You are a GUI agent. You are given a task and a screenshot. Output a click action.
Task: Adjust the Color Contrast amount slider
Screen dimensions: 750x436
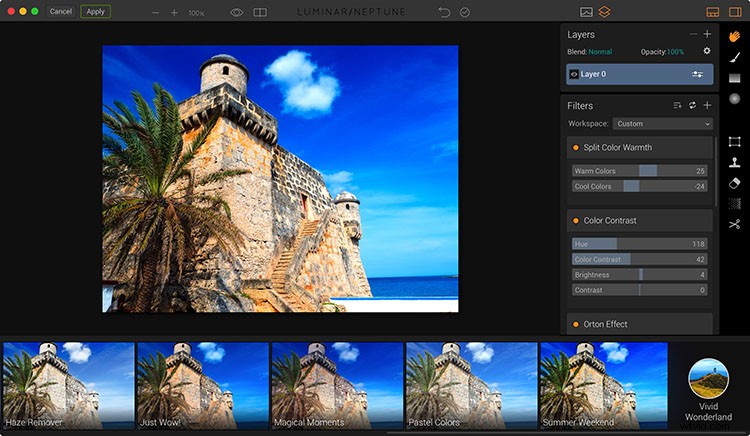coord(640,259)
